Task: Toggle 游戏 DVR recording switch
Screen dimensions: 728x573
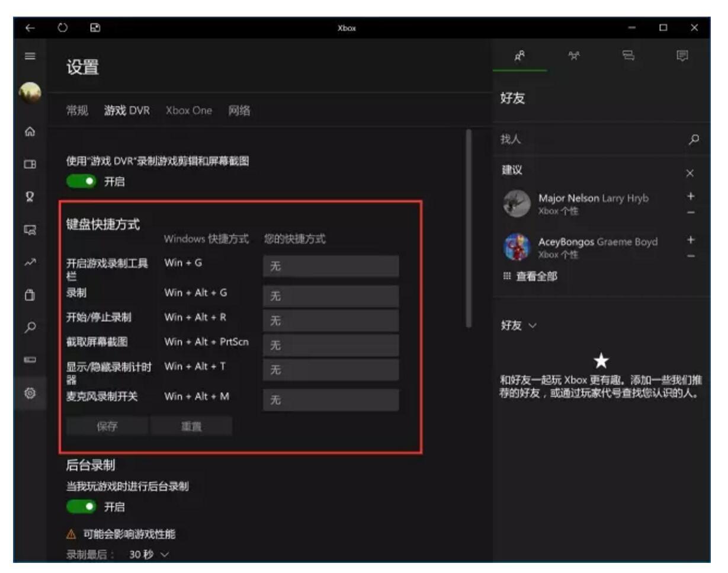Action: click(81, 182)
